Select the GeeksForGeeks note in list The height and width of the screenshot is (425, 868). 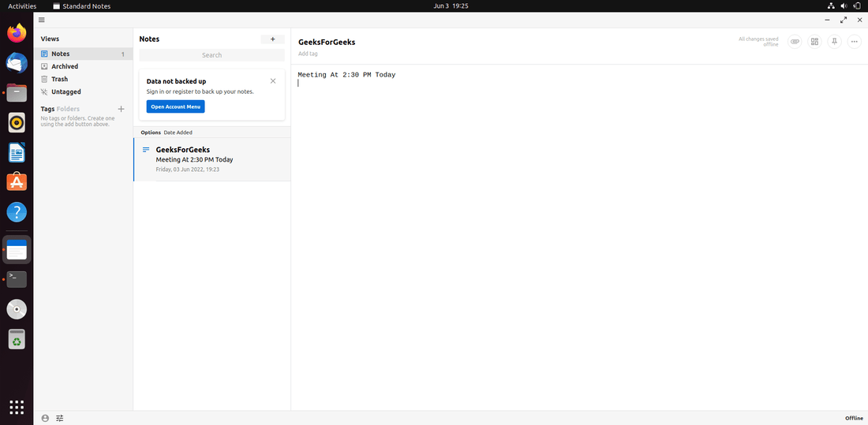tap(212, 159)
